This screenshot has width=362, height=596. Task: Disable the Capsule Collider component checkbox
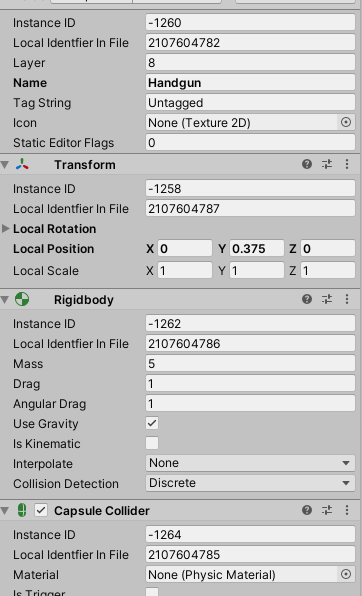41,510
